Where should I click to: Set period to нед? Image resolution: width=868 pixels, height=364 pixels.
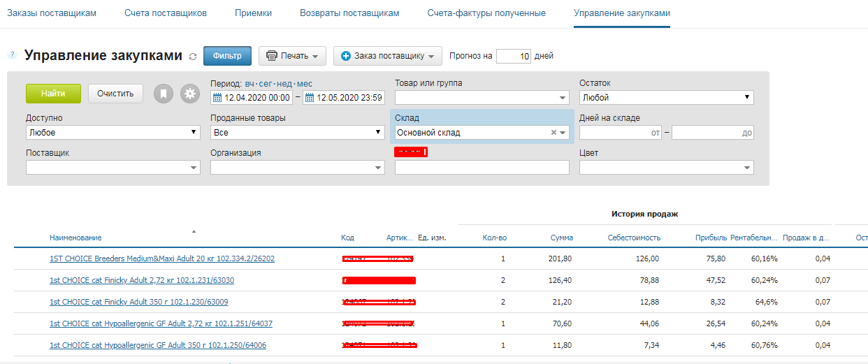point(284,84)
